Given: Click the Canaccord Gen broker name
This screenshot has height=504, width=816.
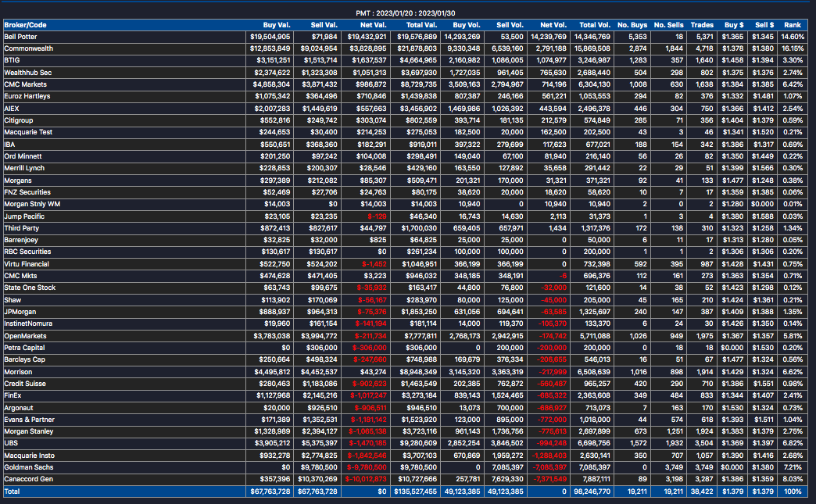Looking at the screenshot, I should point(29,479).
